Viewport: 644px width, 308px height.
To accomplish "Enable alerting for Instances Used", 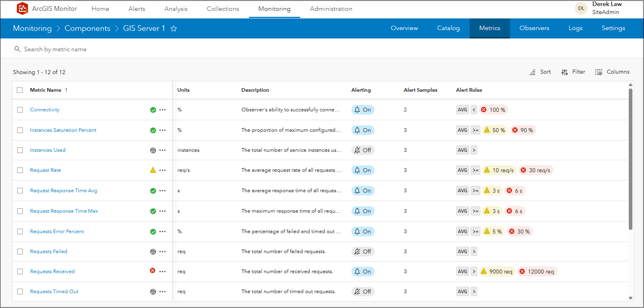I will (x=363, y=150).
